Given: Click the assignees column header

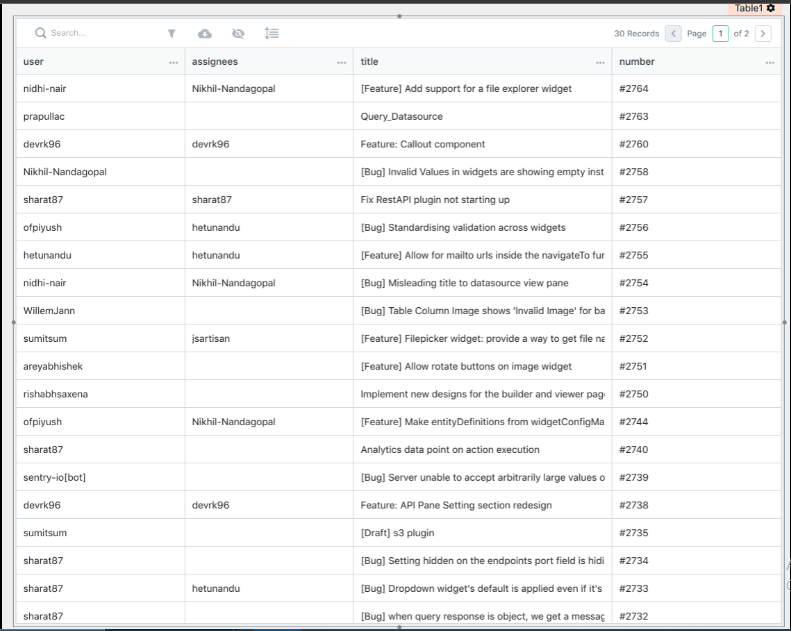Looking at the screenshot, I should (269, 62).
